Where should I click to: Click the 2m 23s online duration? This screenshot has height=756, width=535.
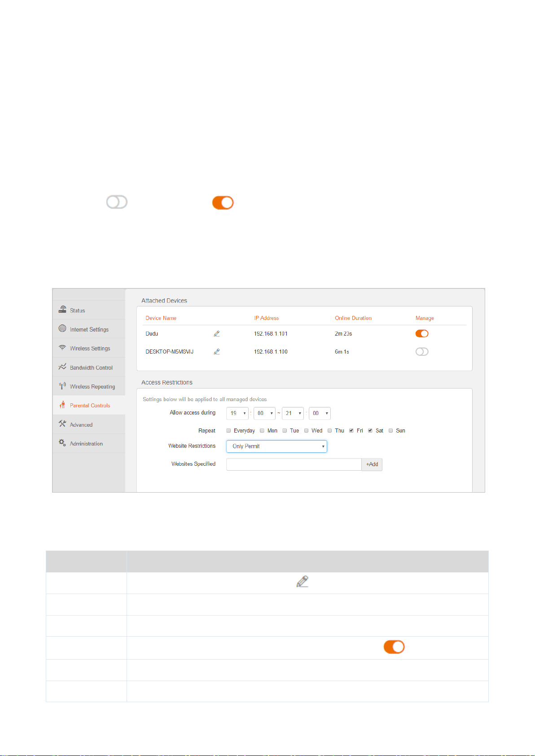coord(343,334)
